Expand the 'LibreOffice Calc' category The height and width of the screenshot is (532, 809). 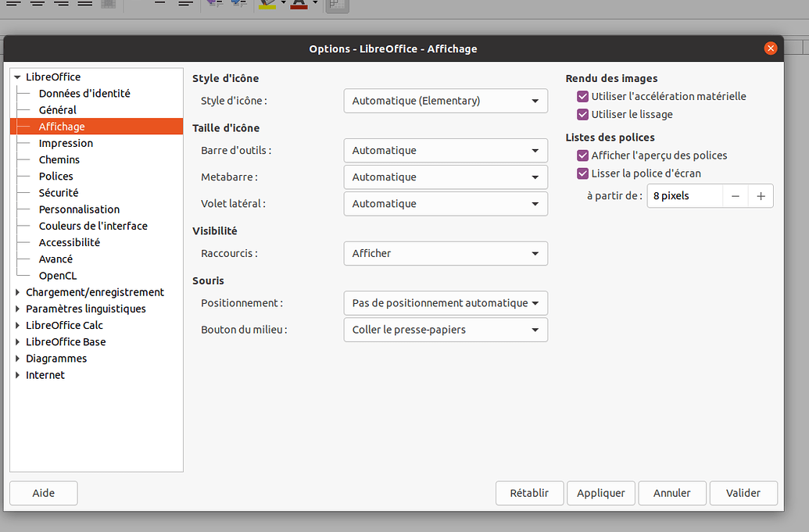17,325
